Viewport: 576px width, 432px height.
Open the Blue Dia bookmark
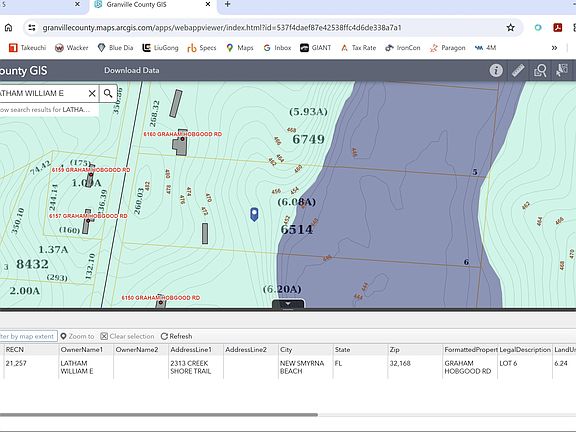(x=115, y=48)
